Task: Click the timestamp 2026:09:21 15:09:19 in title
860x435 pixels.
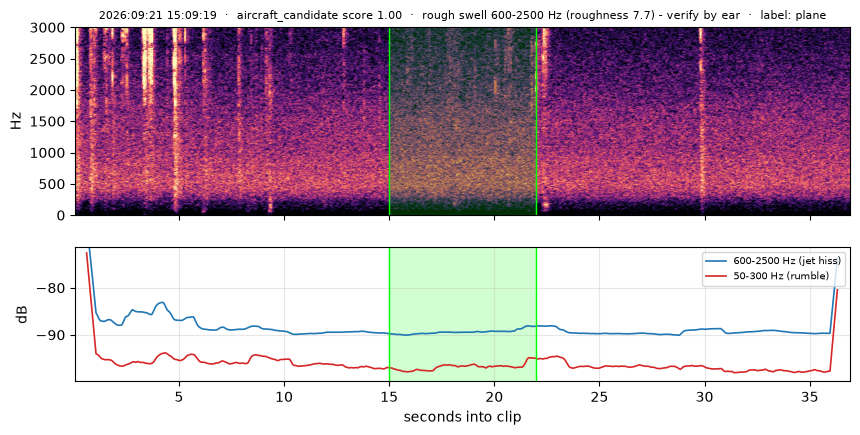Action: pos(158,15)
